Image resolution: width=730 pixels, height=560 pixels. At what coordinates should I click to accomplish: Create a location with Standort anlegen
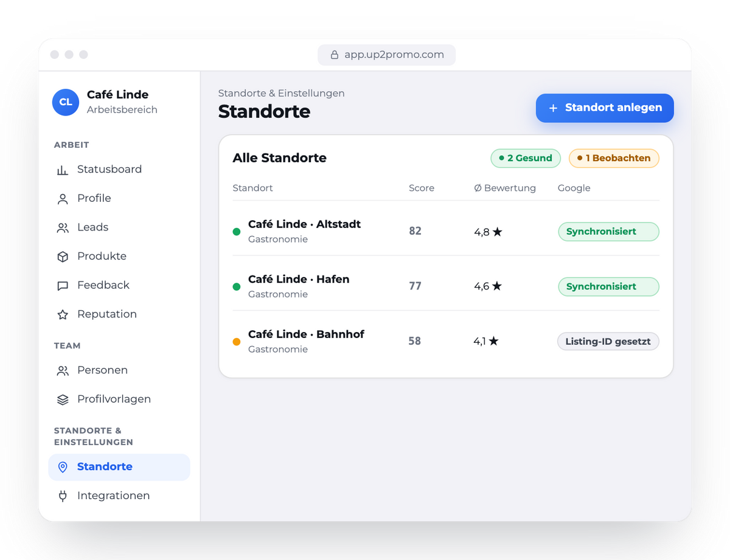coord(605,108)
